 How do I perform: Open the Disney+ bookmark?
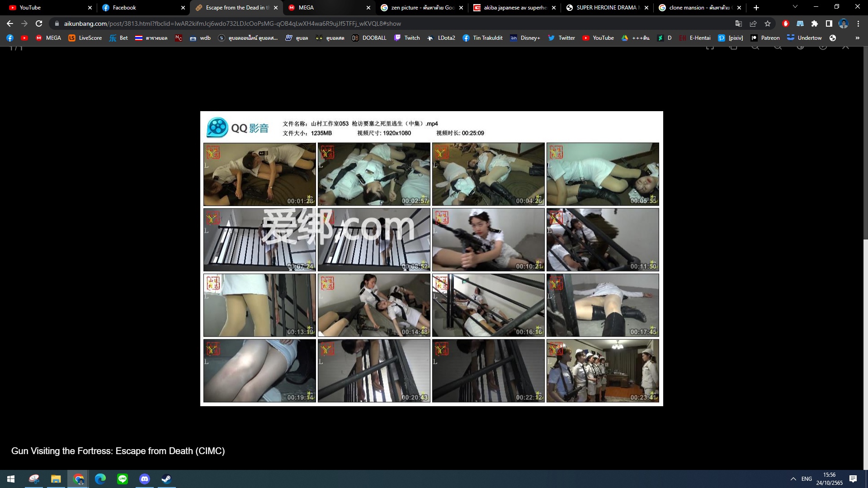pyautogui.click(x=525, y=38)
